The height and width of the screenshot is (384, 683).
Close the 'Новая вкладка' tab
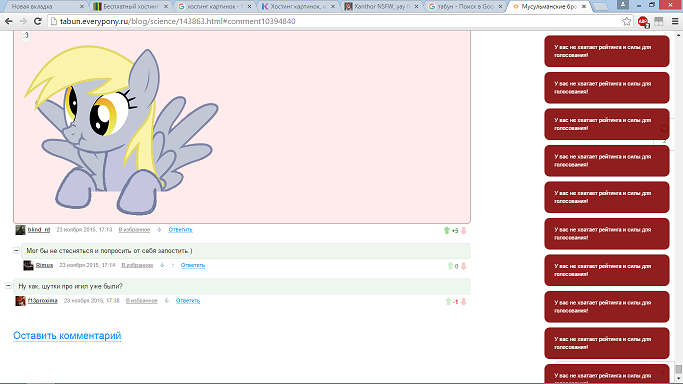click(82, 7)
